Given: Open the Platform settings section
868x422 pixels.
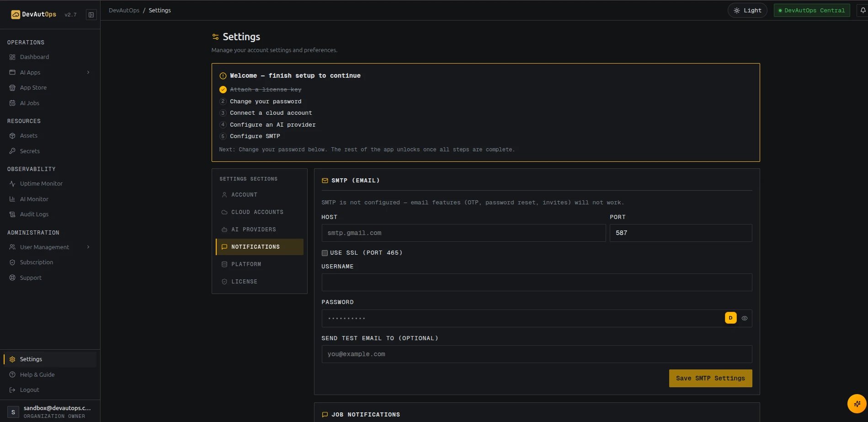Looking at the screenshot, I should pyautogui.click(x=260, y=264).
